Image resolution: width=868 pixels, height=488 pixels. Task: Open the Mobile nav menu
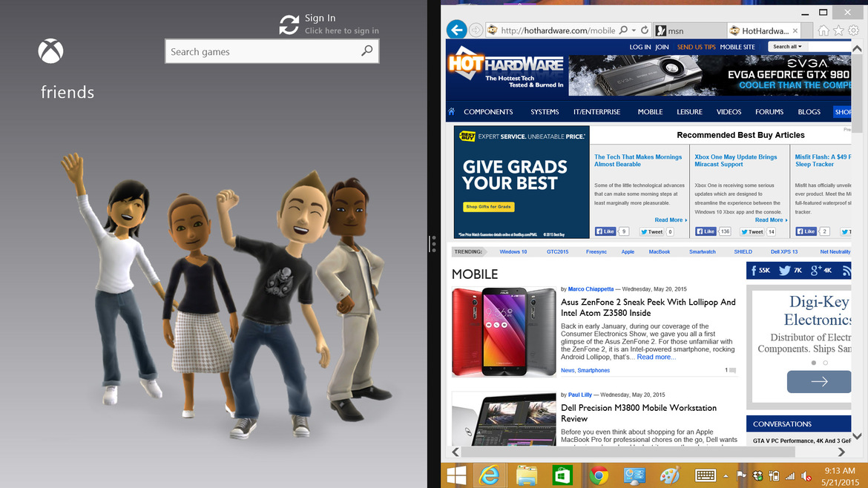point(650,112)
